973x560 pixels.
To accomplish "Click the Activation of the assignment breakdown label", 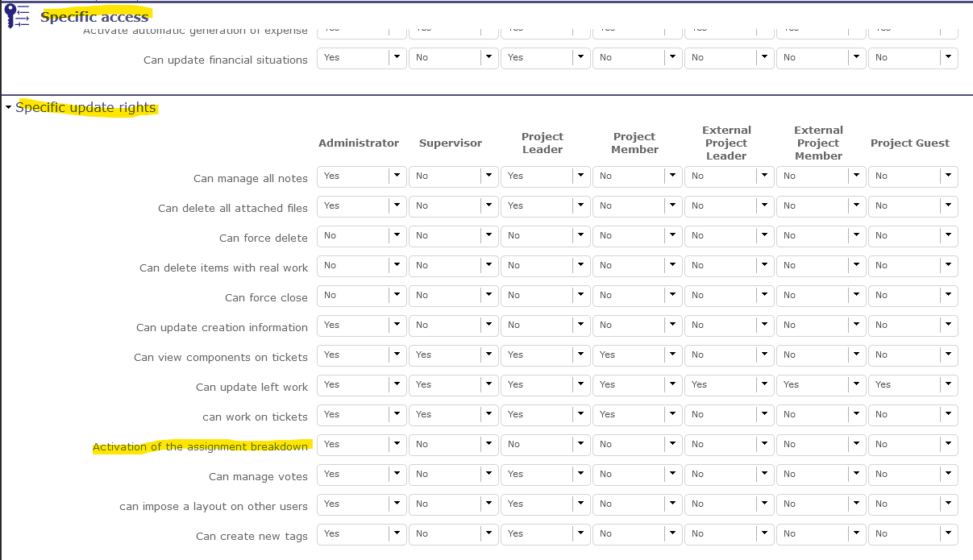I will (x=200, y=446).
